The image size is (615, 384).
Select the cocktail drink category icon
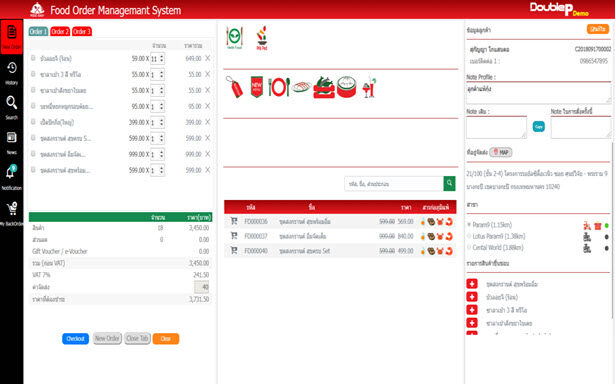point(369,87)
